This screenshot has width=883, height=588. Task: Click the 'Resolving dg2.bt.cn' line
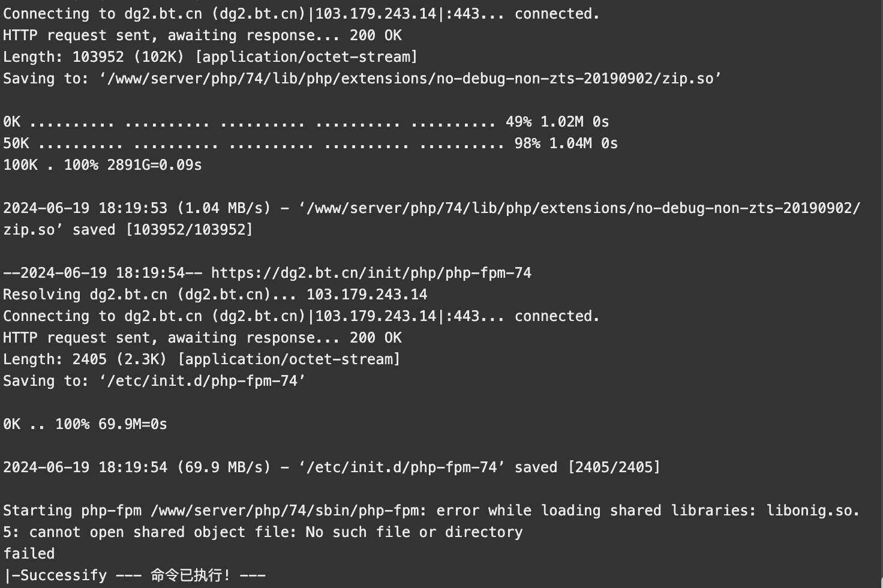(215, 295)
